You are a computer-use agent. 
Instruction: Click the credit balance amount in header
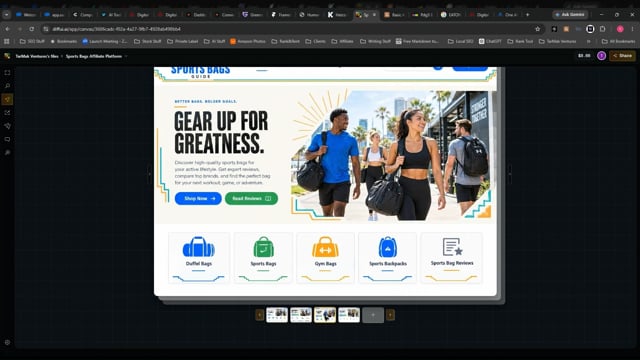[584, 56]
